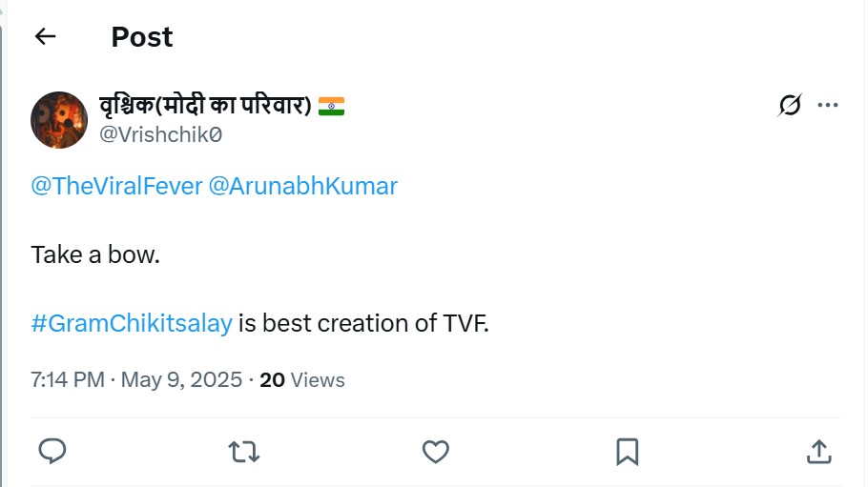Click the 7:14 PM May 9, 2025 timestamp

(136, 379)
